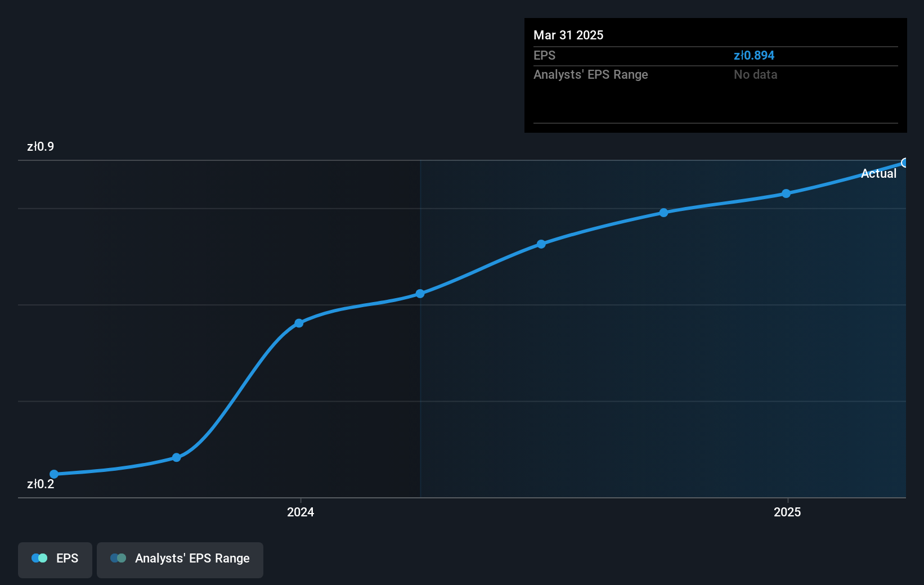Click the 2025 x-axis label
This screenshot has width=924, height=585.
pyautogui.click(x=787, y=512)
